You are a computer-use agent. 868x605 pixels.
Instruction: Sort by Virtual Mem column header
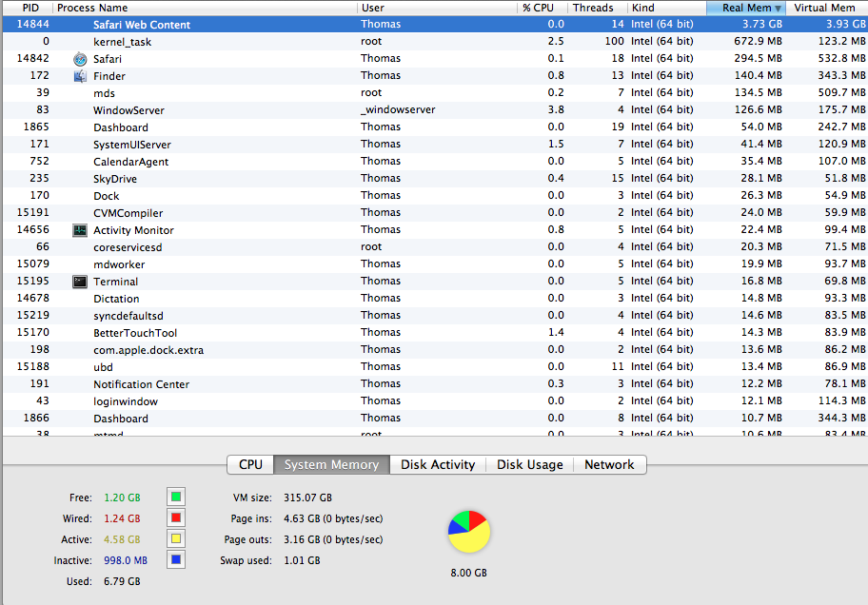tap(827, 8)
